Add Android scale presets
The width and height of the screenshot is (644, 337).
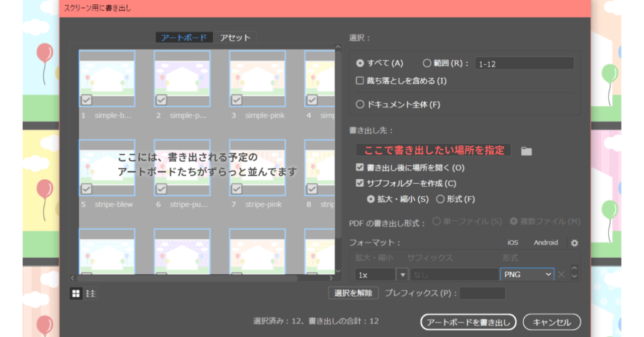coord(545,243)
